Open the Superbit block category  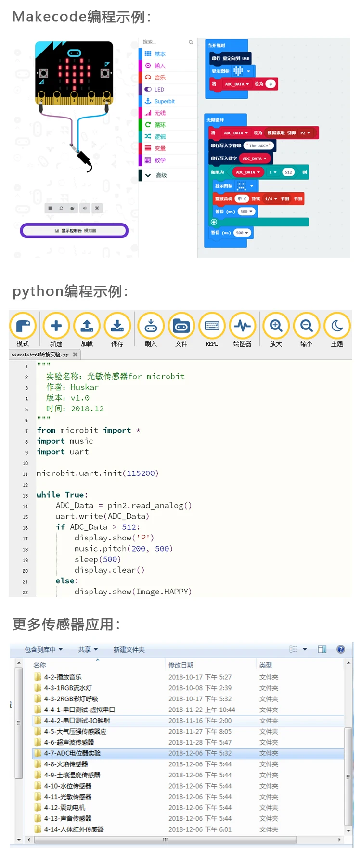coord(168,101)
